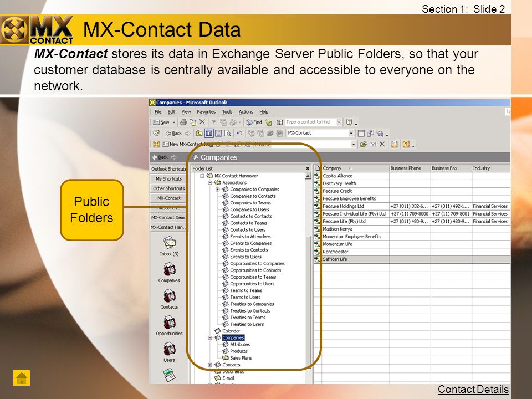Click the Print icon in Outlook toolbar
This screenshot has width=532, height=399.
[183, 122]
